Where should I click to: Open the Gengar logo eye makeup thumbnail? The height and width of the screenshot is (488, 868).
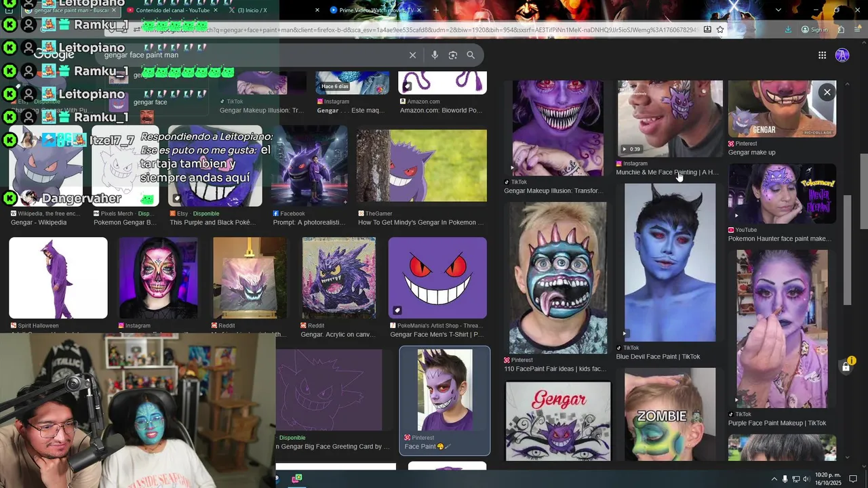click(558, 421)
